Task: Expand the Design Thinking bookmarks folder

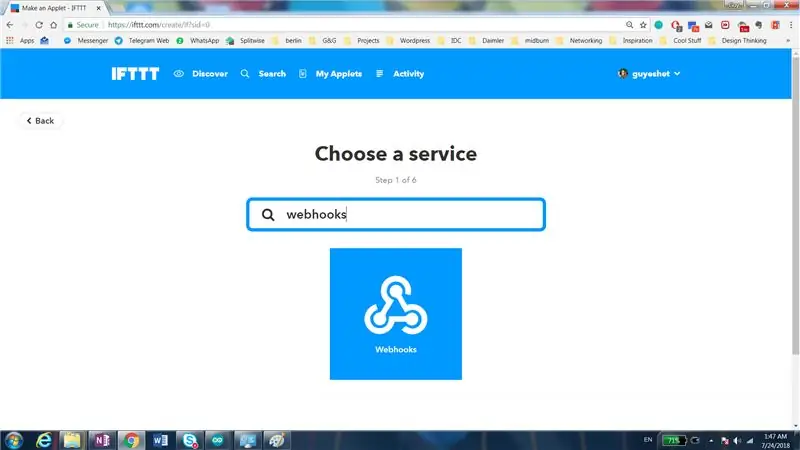Action: coord(737,40)
